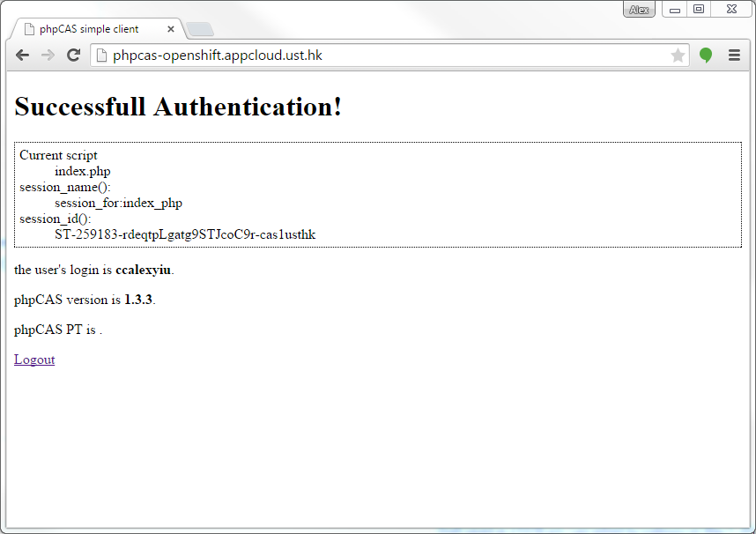Close the browser window
The height and width of the screenshot is (534, 756).
(x=731, y=10)
